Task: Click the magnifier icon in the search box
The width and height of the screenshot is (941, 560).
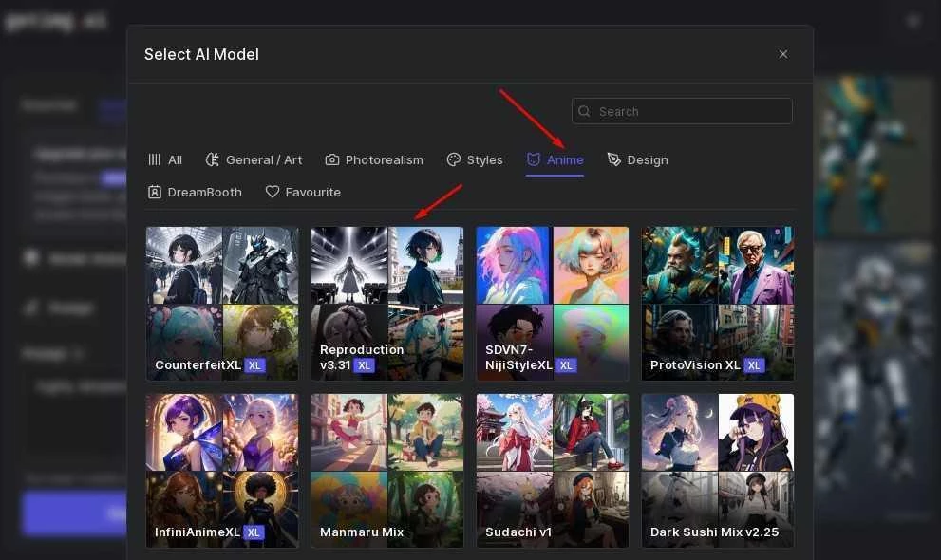Action: 584,111
